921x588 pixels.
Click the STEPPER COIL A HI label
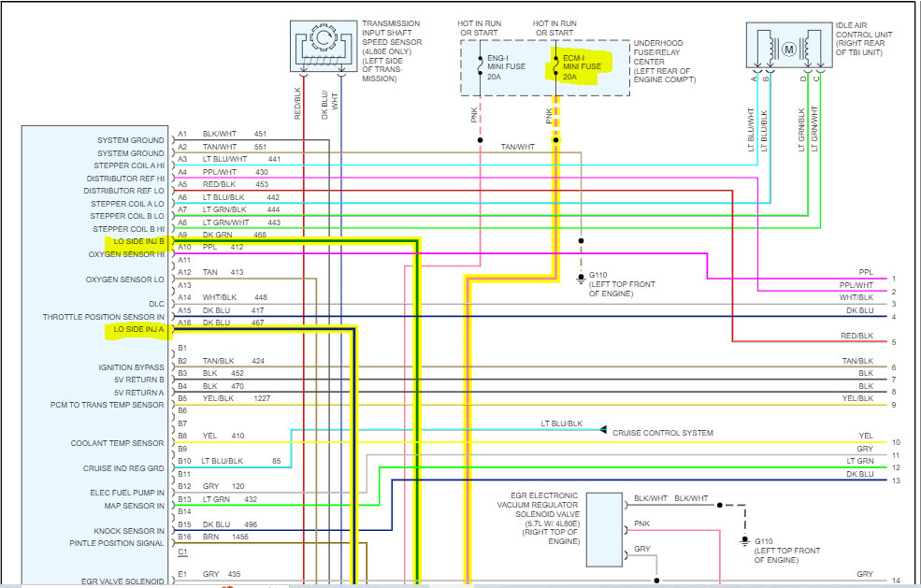(x=129, y=165)
